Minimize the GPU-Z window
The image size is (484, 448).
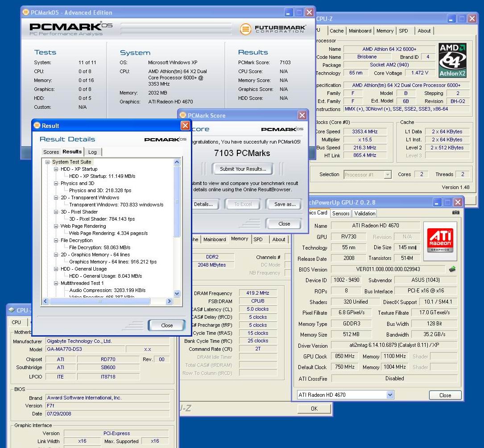click(x=437, y=202)
